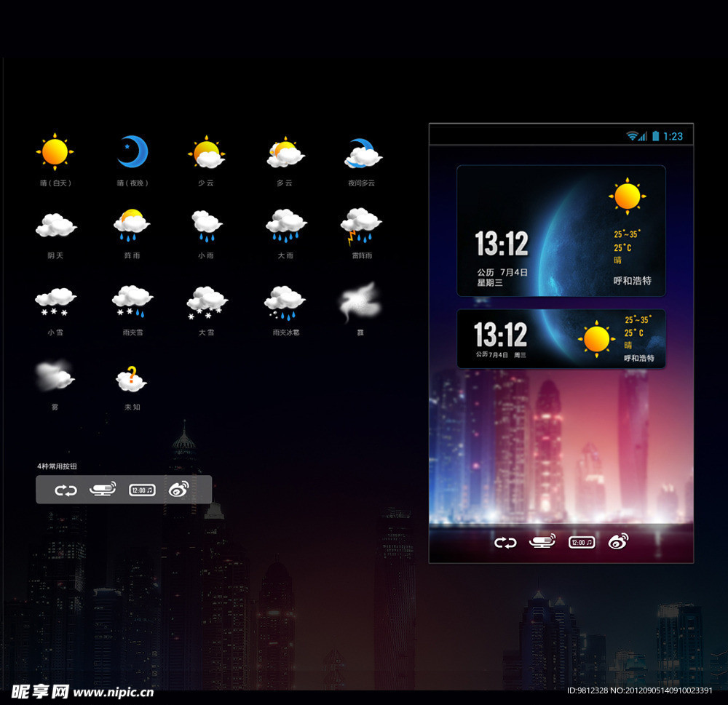Tap the wireless device icon in phone dock
The width and height of the screenshot is (728, 705).
pos(543,541)
